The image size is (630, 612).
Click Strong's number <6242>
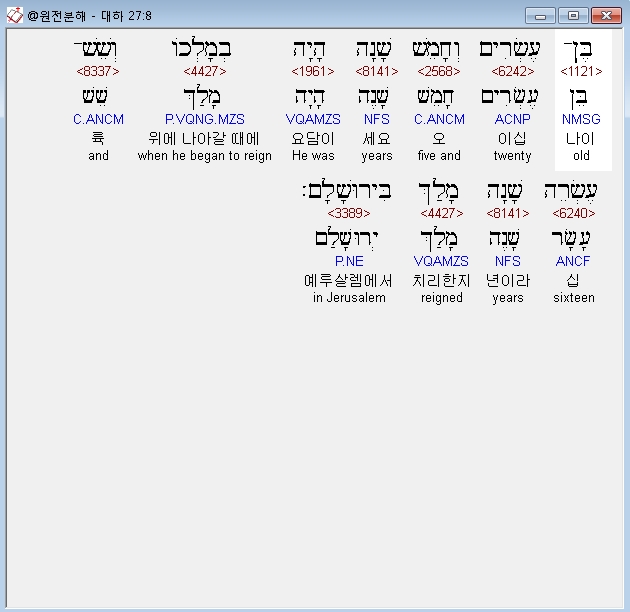[x=513, y=72]
